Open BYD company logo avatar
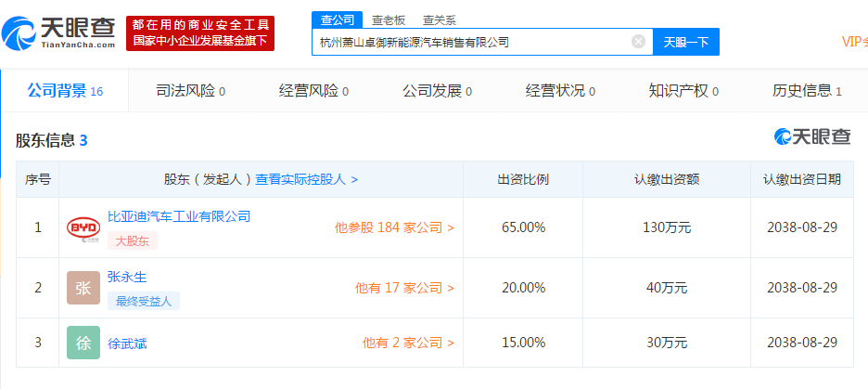Viewport: 868px width, 389px height. (83, 227)
